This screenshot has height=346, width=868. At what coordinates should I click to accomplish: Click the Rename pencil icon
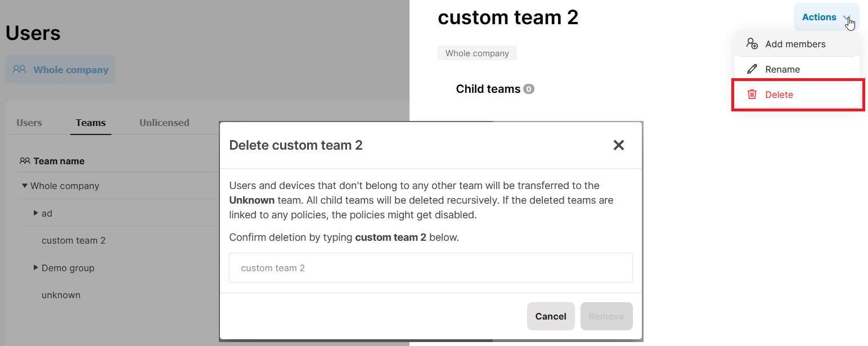point(752,69)
